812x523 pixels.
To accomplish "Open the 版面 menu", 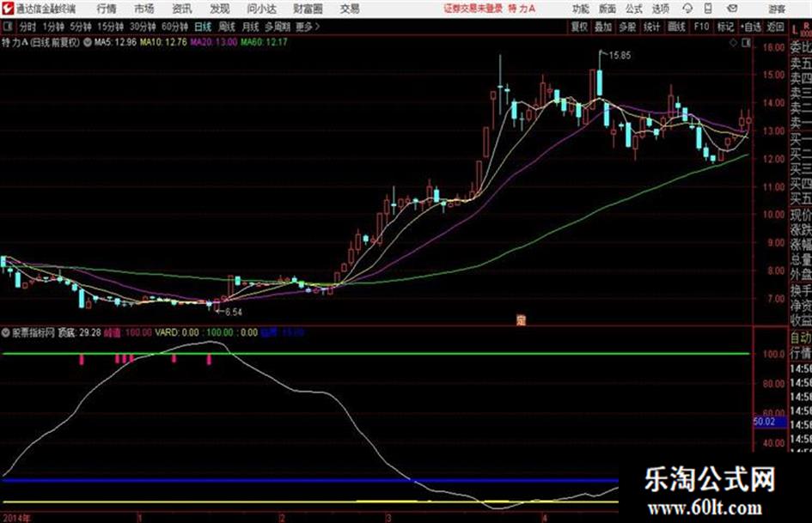I will [x=607, y=9].
